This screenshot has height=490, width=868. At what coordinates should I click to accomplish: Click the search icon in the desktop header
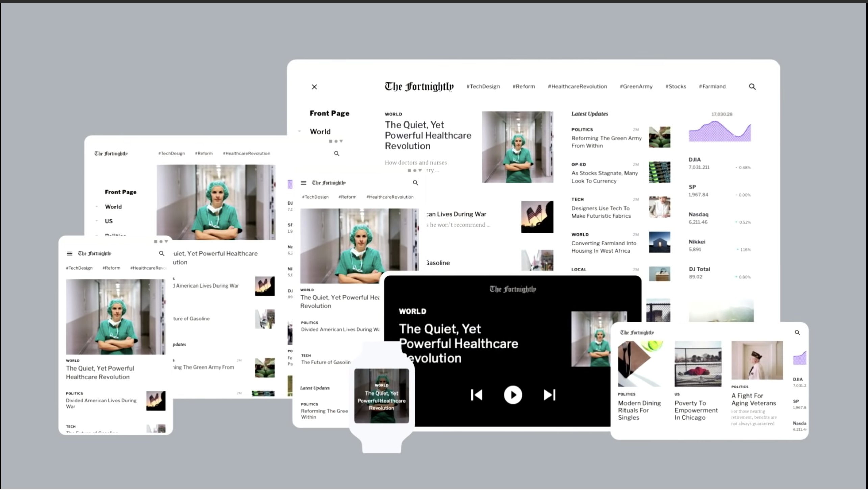coord(752,86)
